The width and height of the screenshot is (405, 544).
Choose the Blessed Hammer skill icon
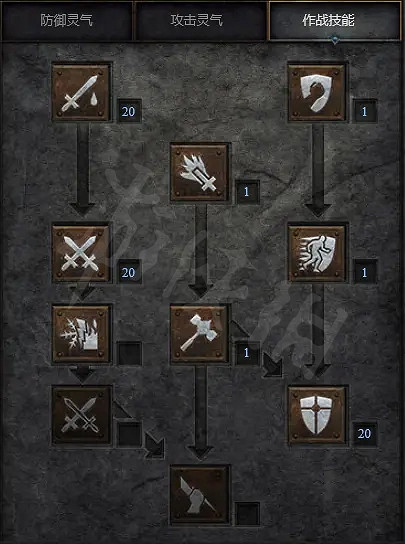200,334
